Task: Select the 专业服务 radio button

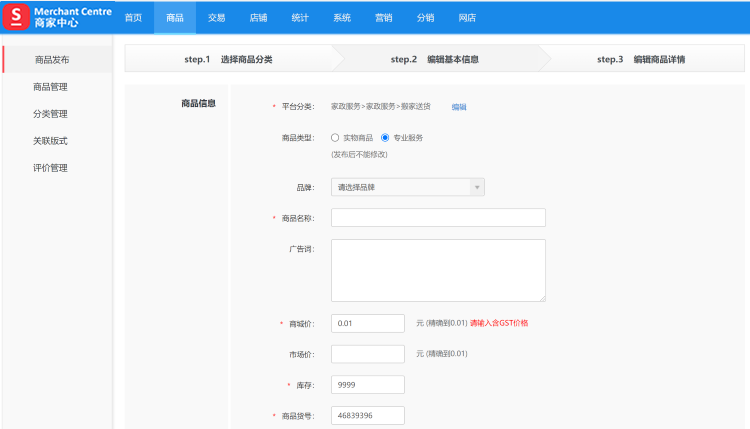Action: 385,138
